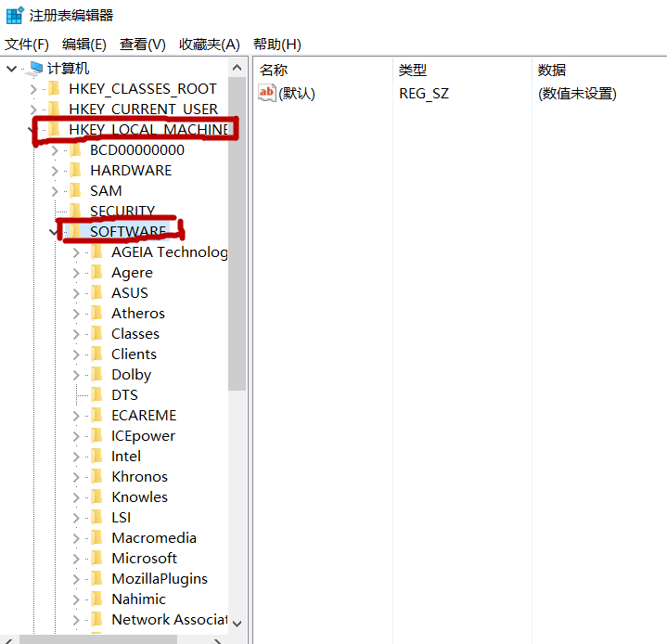
Task: Select the SOFTWARE key label
Action: (128, 232)
